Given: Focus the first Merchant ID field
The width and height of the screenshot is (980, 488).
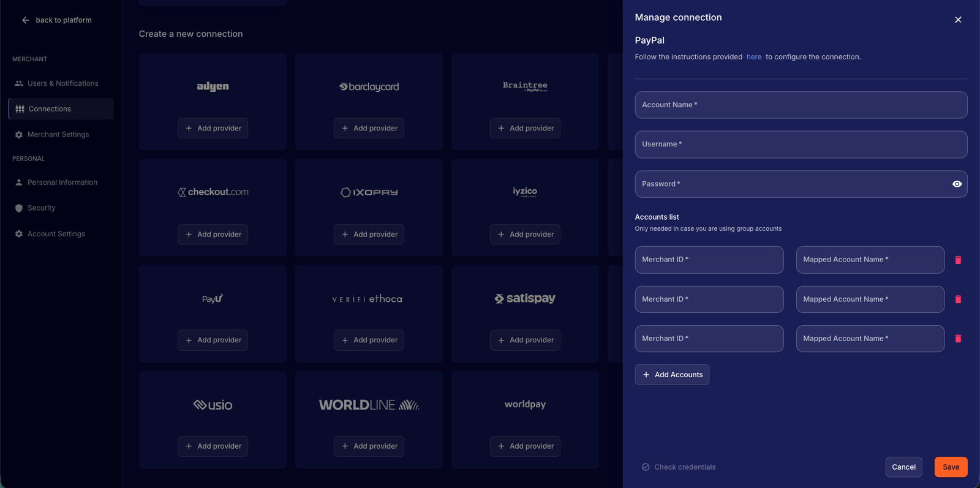Looking at the screenshot, I should [x=709, y=260].
